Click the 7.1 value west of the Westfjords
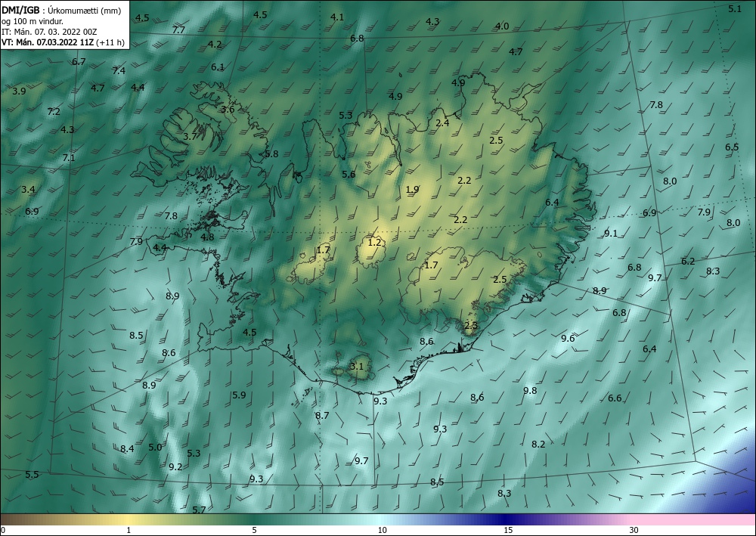 click(69, 157)
